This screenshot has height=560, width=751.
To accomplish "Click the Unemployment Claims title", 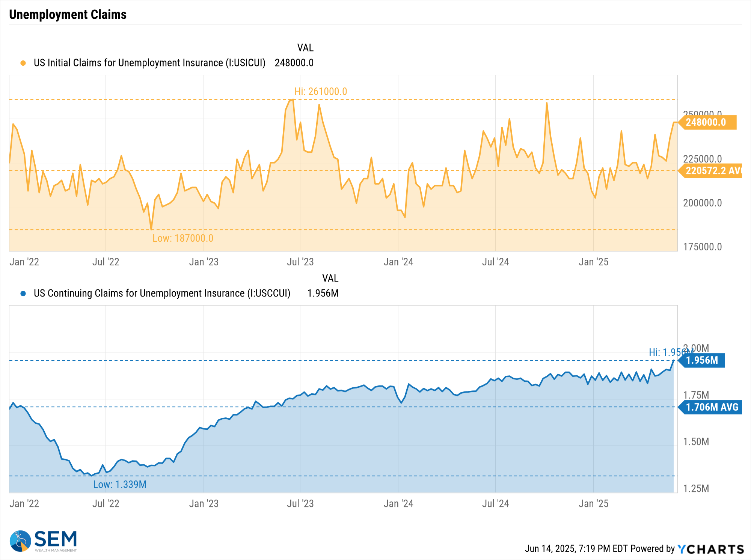I will [x=68, y=15].
